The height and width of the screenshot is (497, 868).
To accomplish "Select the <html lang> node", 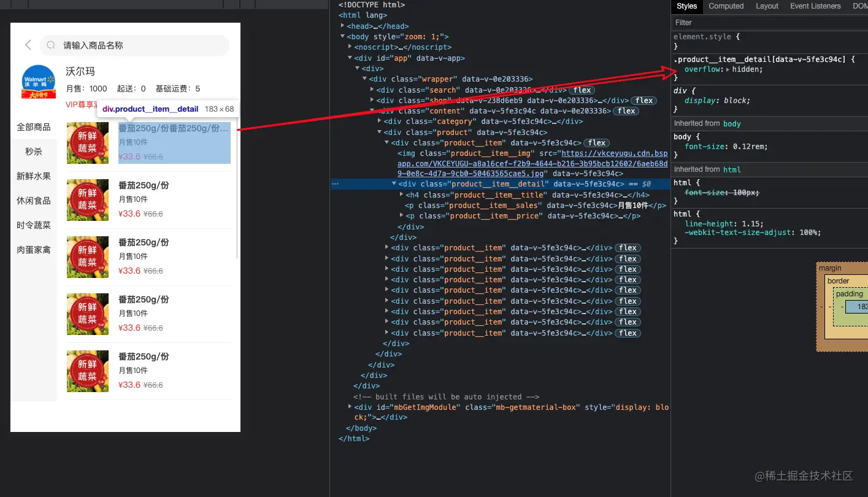I will [363, 16].
